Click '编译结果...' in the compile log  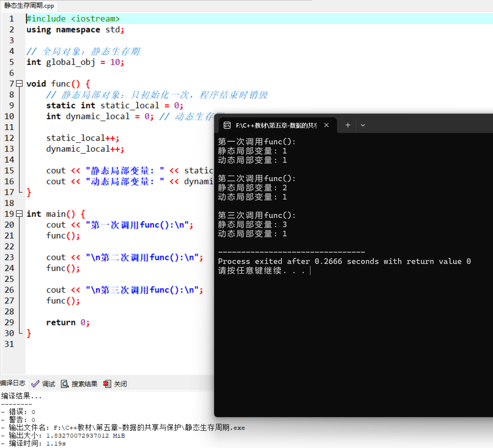pyautogui.click(x=21, y=396)
